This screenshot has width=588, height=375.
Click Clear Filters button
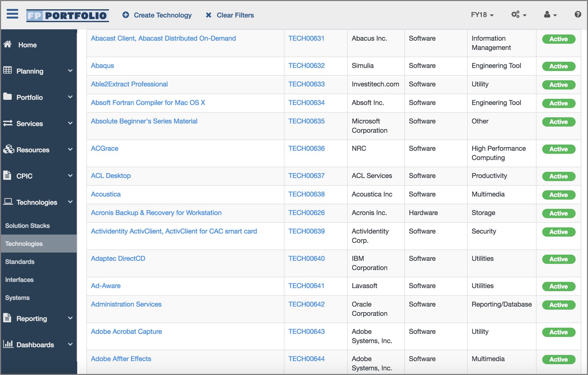click(x=230, y=15)
